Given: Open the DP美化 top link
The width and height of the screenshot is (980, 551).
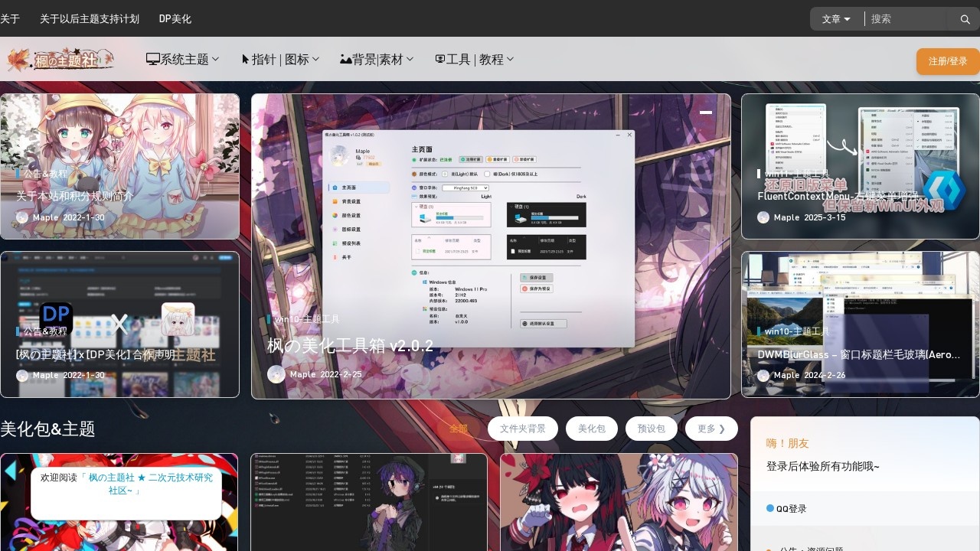Looking at the screenshot, I should tap(175, 18).
